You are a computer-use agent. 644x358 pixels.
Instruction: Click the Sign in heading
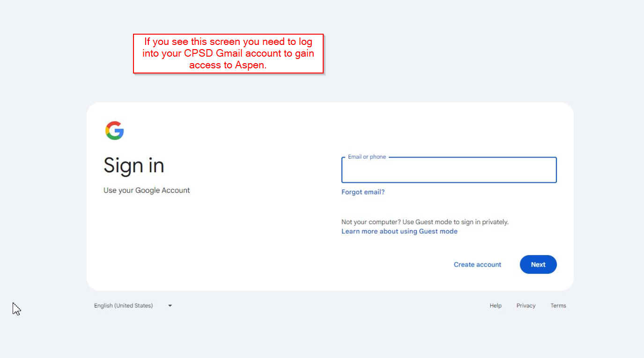point(134,166)
